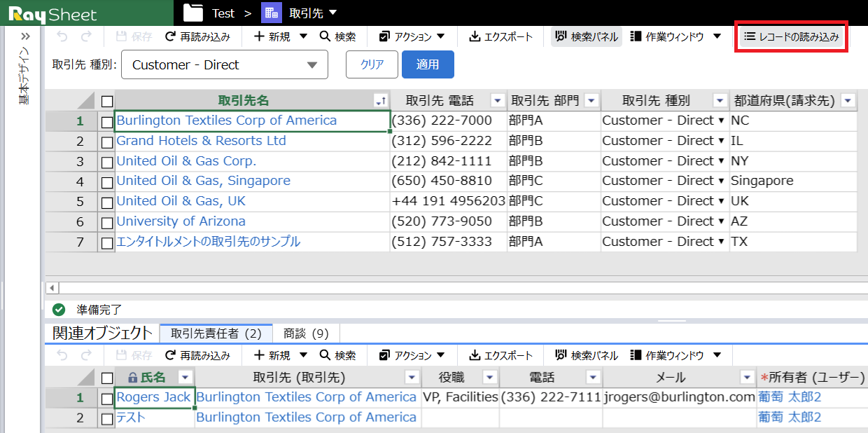Viewport: 868px width, 433px height.
Task: Open the 種別 cell dropdown in the University of Arizona row
Action: (x=721, y=222)
